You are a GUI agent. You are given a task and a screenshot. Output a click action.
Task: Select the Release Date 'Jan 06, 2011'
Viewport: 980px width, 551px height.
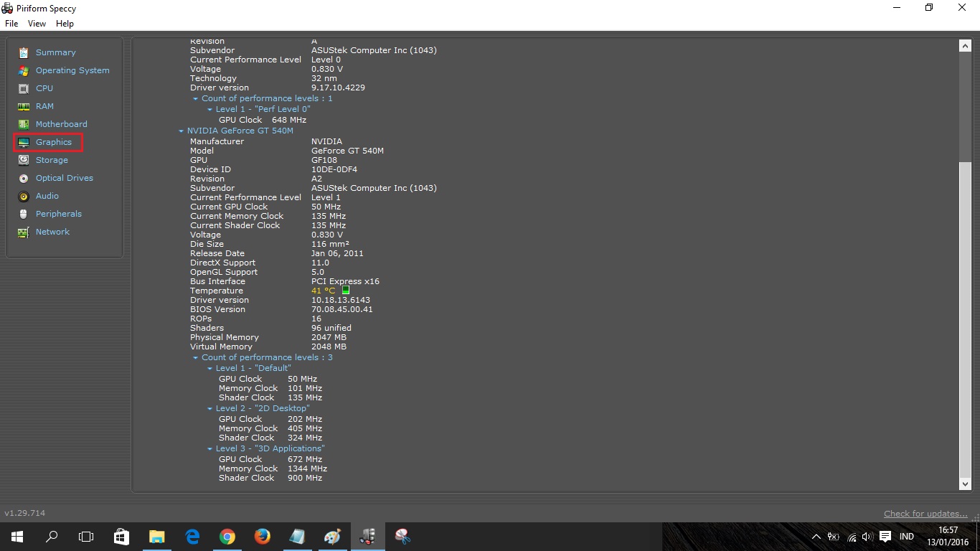tap(337, 253)
